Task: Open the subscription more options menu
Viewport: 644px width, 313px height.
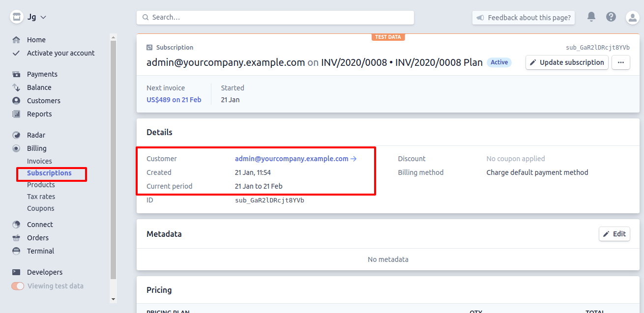Action: point(620,62)
